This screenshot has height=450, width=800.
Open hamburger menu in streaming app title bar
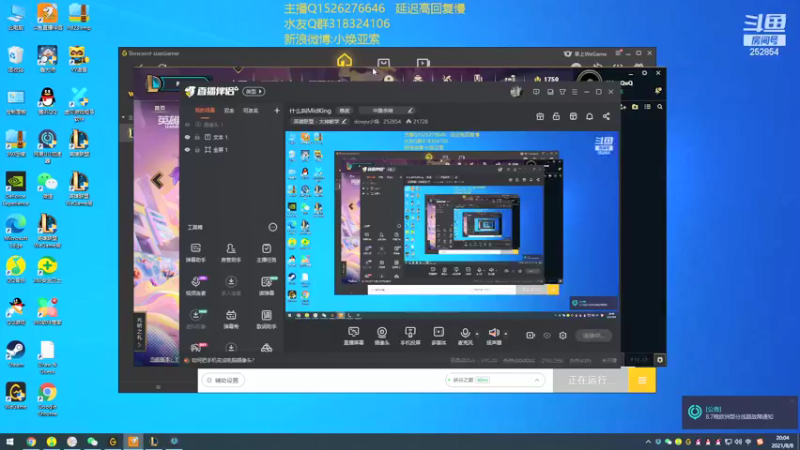coord(574,92)
